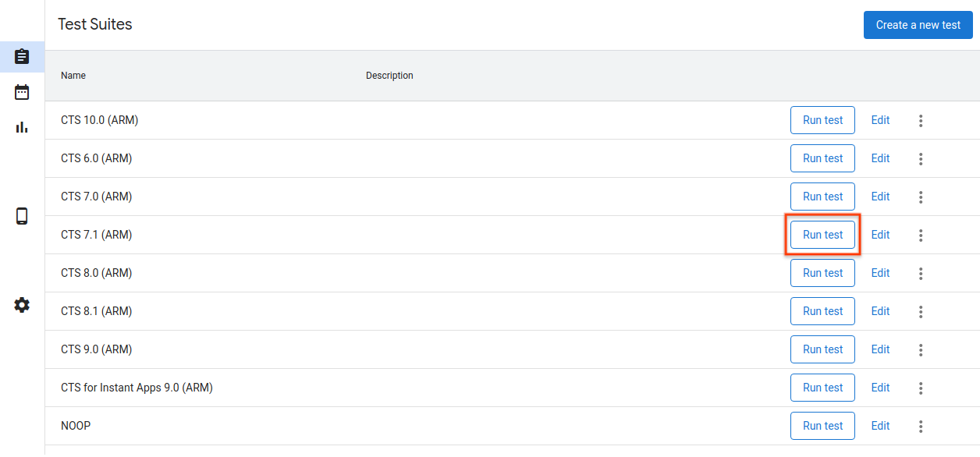Open the settings gear icon
This screenshot has width=980, height=457.
click(22, 305)
